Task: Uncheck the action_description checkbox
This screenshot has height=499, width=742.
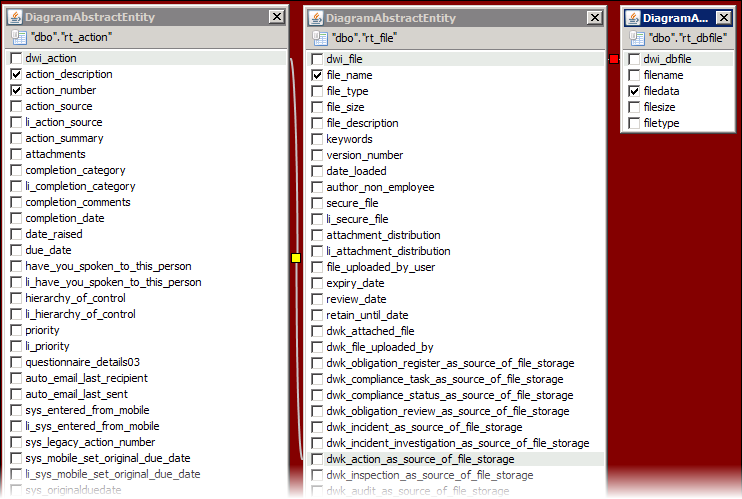Action: [x=16, y=75]
